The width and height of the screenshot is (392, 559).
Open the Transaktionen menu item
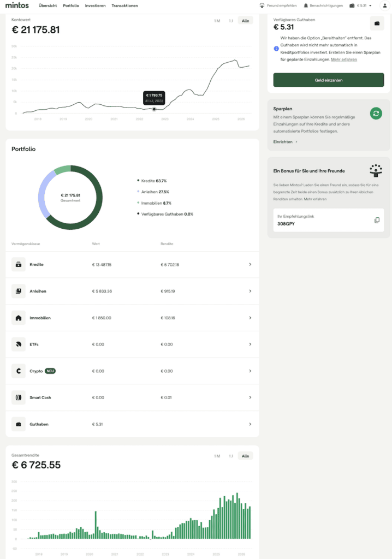tap(124, 5)
